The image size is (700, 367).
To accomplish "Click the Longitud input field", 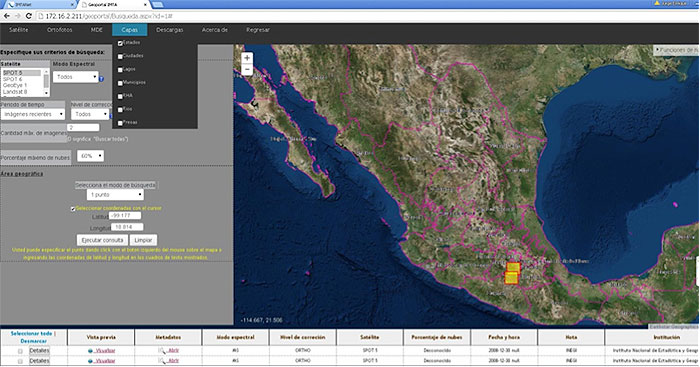I will coord(127,227).
